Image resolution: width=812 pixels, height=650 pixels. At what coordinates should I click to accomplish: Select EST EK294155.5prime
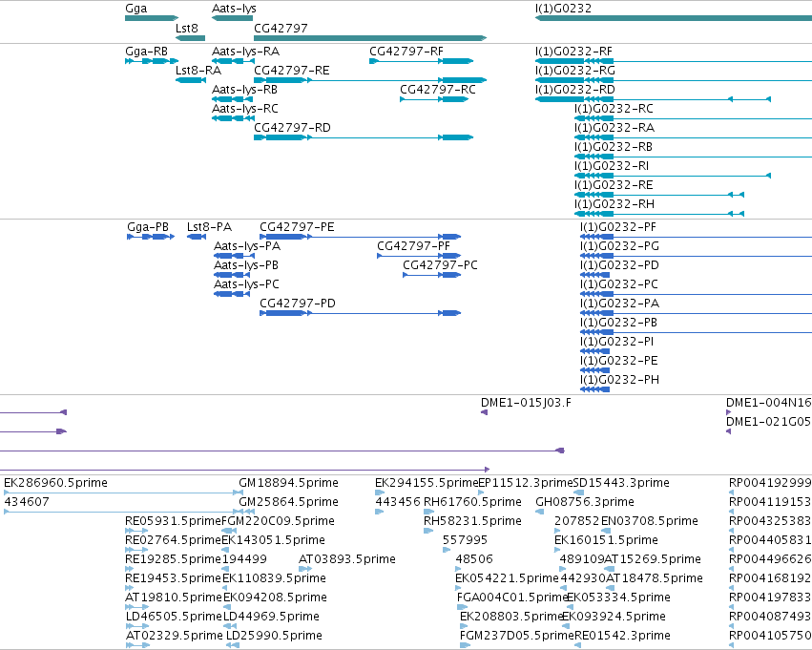(427, 483)
